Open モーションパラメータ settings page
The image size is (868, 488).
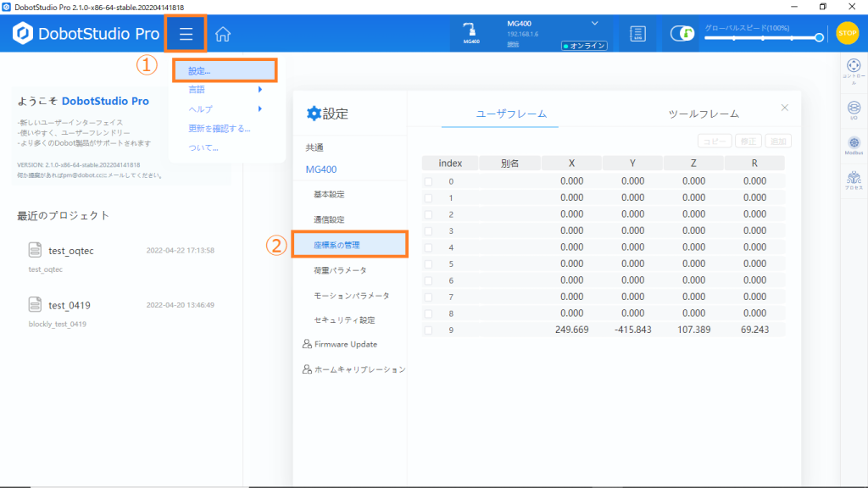(352, 296)
